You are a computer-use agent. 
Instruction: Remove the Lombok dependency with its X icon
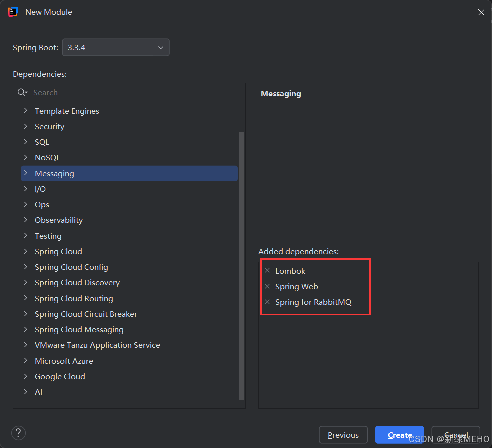click(267, 271)
